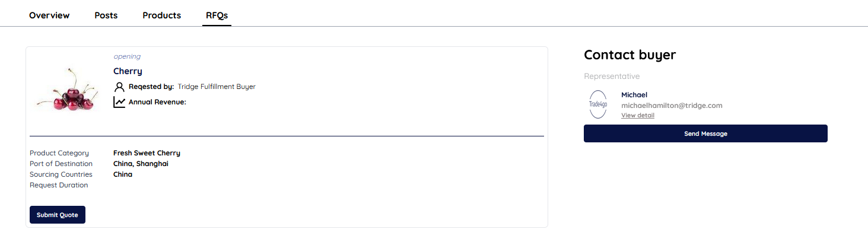Open View detail for Michael
Viewport: 868px width, 242px height.
coord(638,115)
